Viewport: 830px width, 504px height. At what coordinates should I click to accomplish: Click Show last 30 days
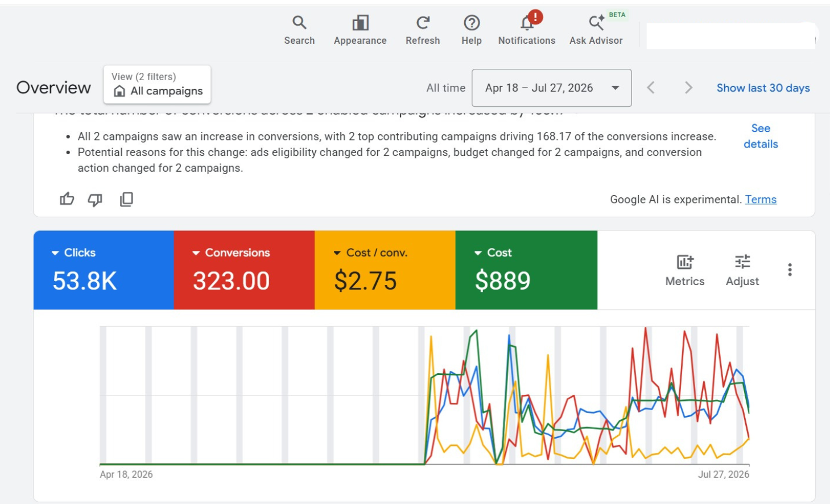click(763, 88)
